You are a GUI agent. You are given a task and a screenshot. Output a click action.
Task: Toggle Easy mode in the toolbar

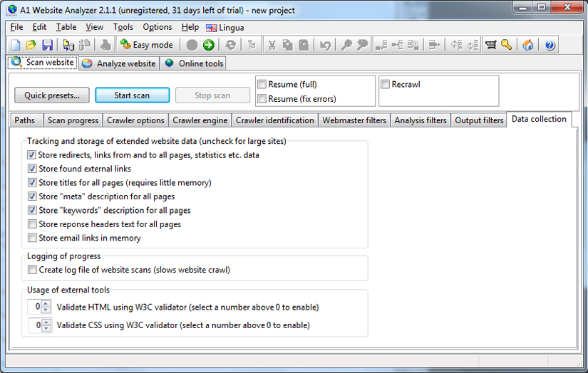(147, 45)
